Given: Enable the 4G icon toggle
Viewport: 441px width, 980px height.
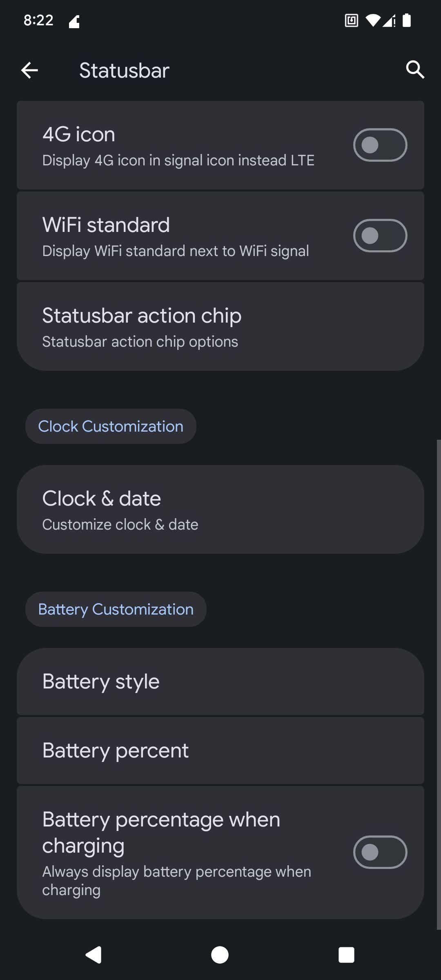Looking at the screenshot, I should pos(380,145).
